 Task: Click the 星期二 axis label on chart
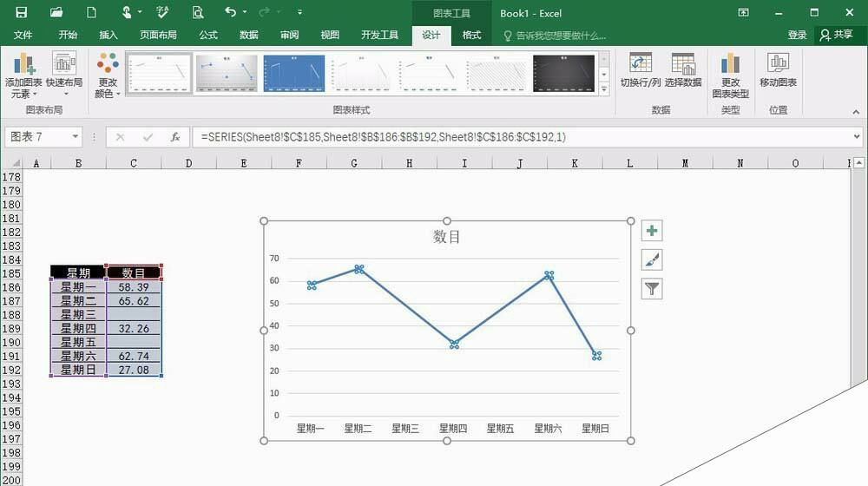(x=358, y=428)
